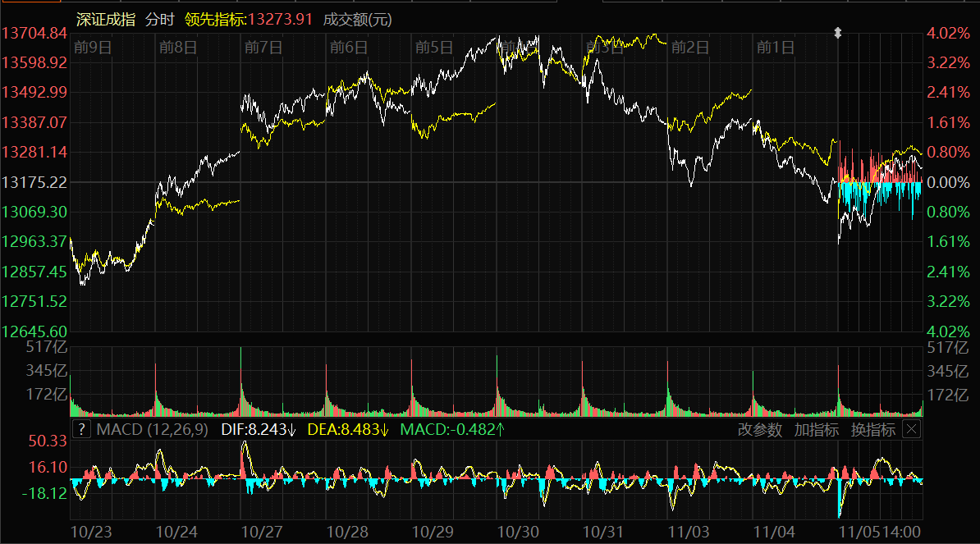Click the MACD (12,26,9) indicator name
Screen dimensions: 980x544
tap(152, 429)
